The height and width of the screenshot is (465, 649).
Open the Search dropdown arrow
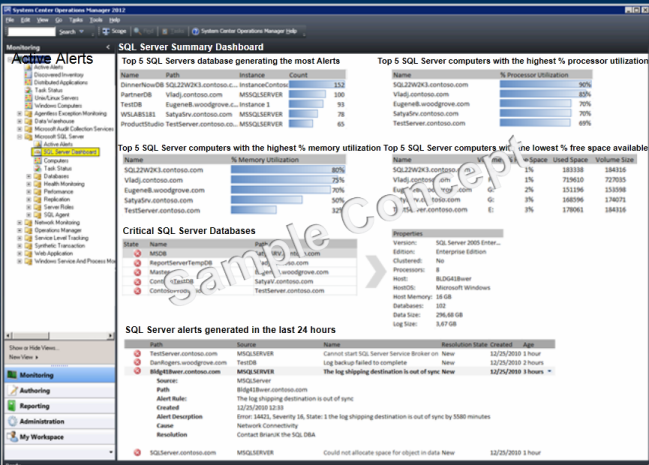82,31
